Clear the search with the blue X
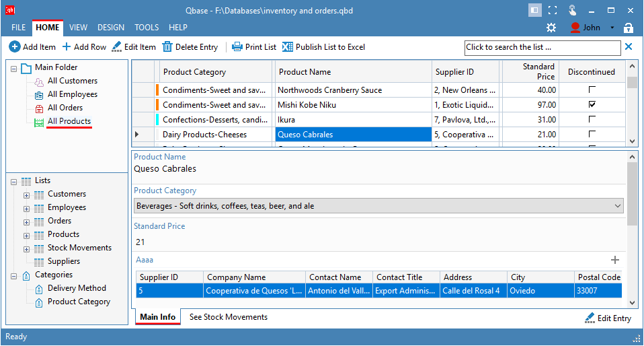Image resolution: width=644 pixels, height=346 pixels. [629, 47]
